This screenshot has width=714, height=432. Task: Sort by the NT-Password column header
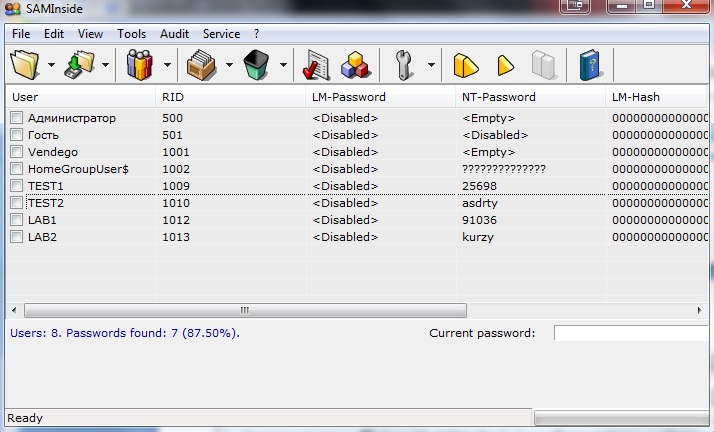(530, 97)
